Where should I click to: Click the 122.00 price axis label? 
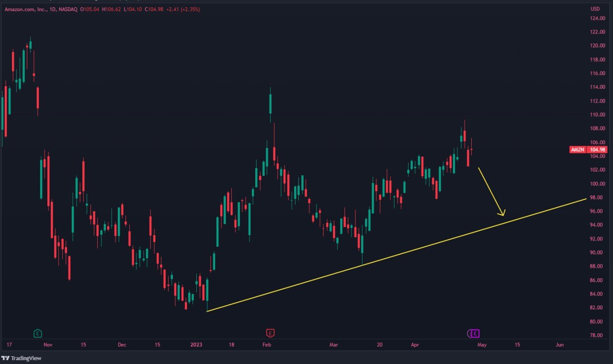[x=597, y=32]
